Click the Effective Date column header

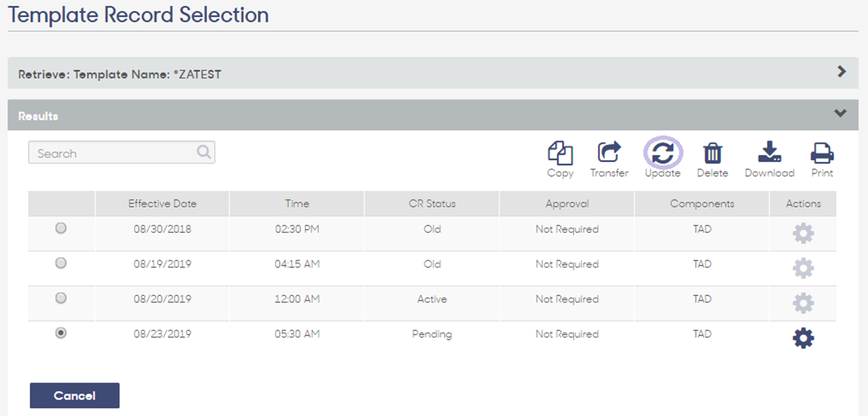[x=162, y=204]
